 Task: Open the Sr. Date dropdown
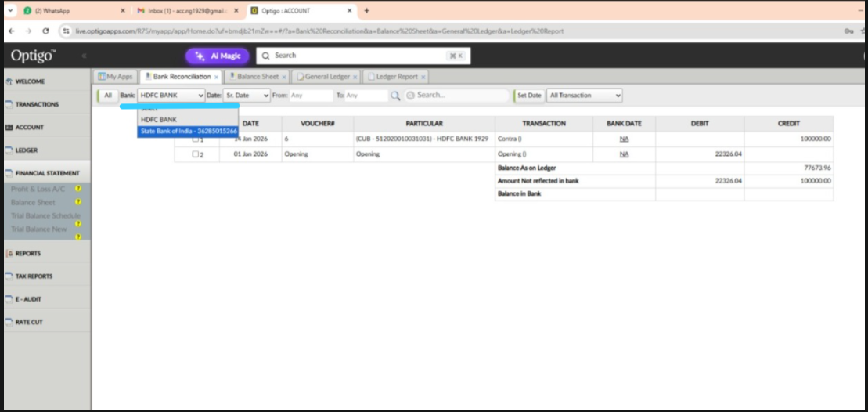tap(247, 96)
